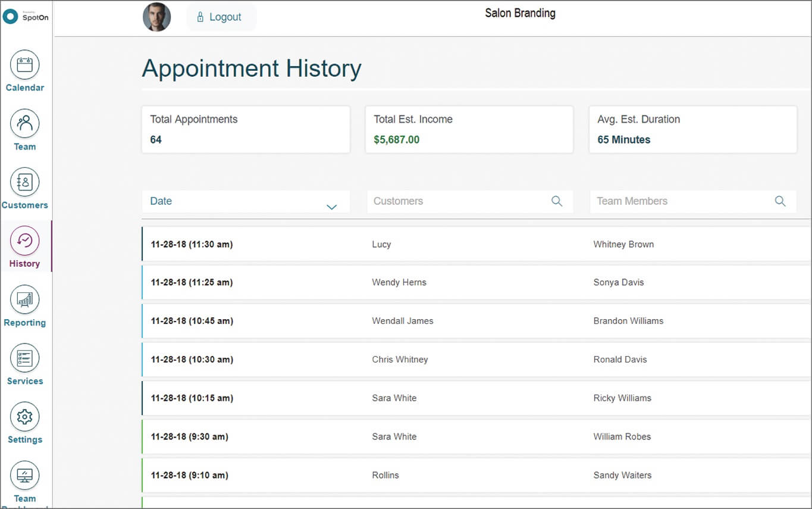Click the SpotOn logo
812x509 pixels.
tap(24, 16)
